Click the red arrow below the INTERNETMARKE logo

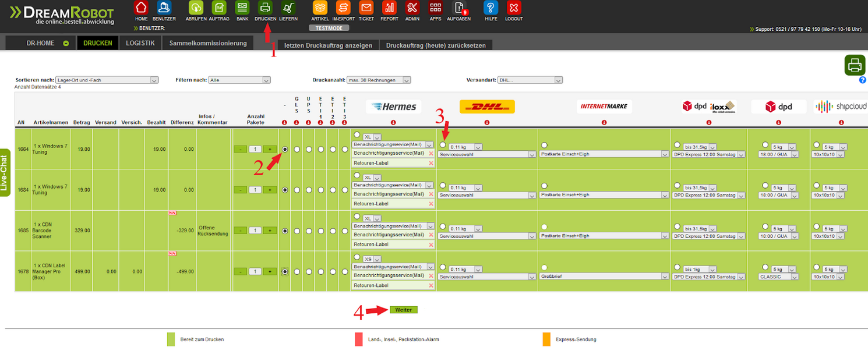pyautogui.click(x=604, y=122)
